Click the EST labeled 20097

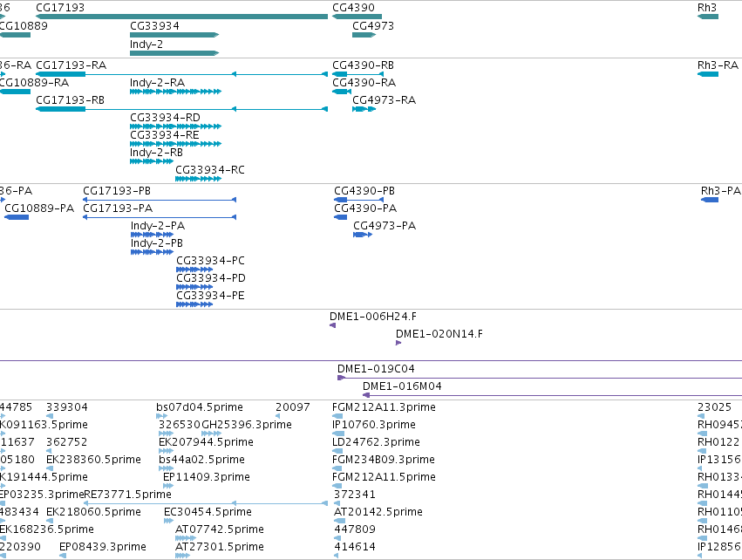[293, 407]
